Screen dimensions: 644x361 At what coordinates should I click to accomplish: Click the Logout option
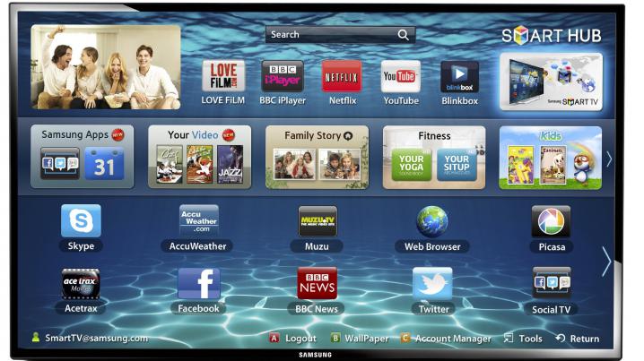(x=300, y=339)
